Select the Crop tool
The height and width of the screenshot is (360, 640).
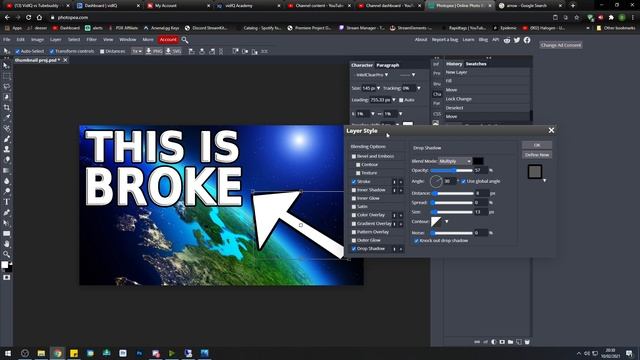[6, 107]
